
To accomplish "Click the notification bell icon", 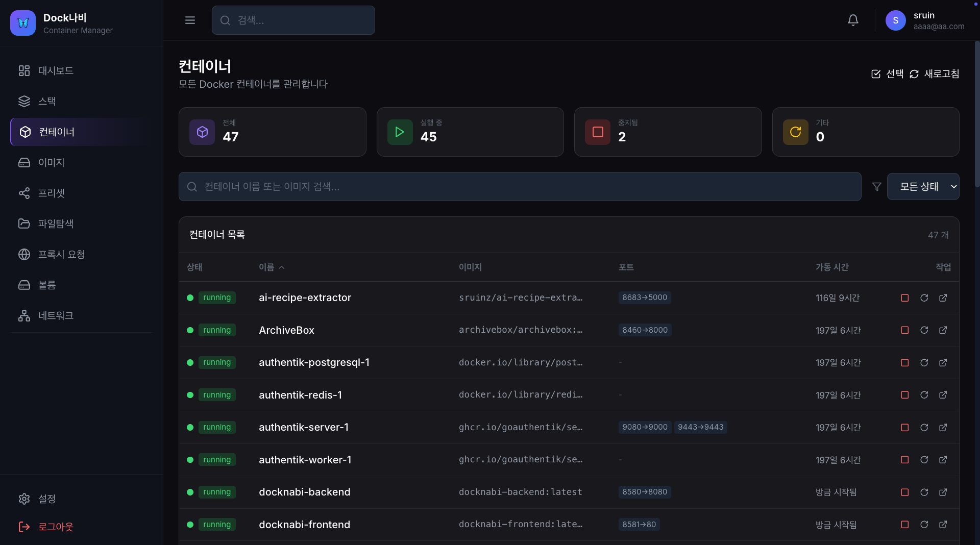I will [853, 20].
